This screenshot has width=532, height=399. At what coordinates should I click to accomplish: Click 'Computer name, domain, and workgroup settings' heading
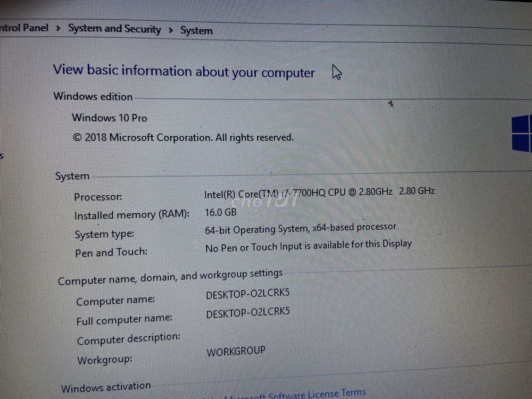pos(170,277)
